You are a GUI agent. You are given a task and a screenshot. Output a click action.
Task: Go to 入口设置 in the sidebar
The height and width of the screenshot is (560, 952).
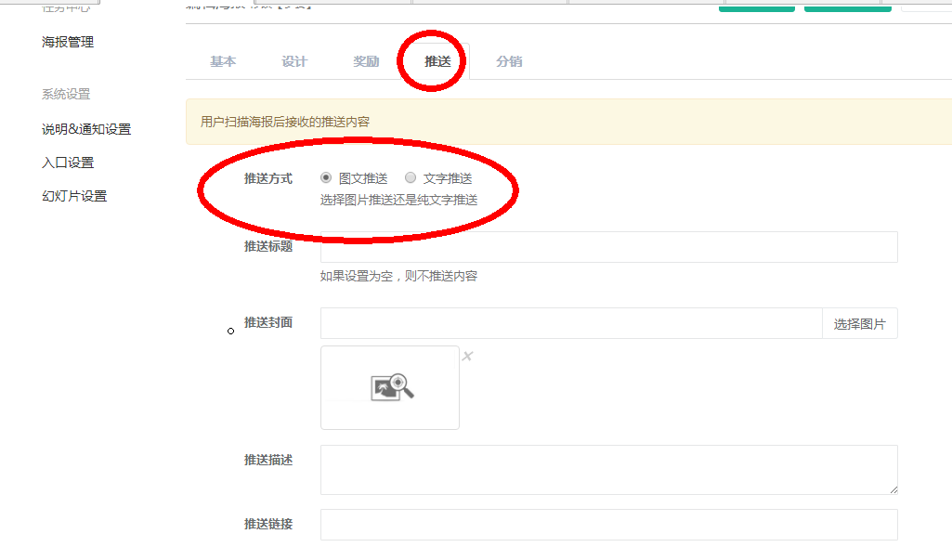68,163
